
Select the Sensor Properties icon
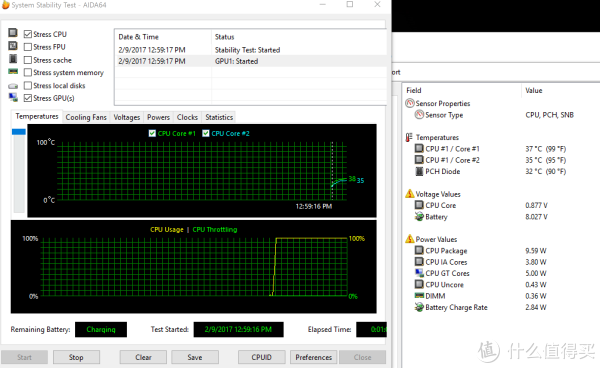(x=410, y=103)
